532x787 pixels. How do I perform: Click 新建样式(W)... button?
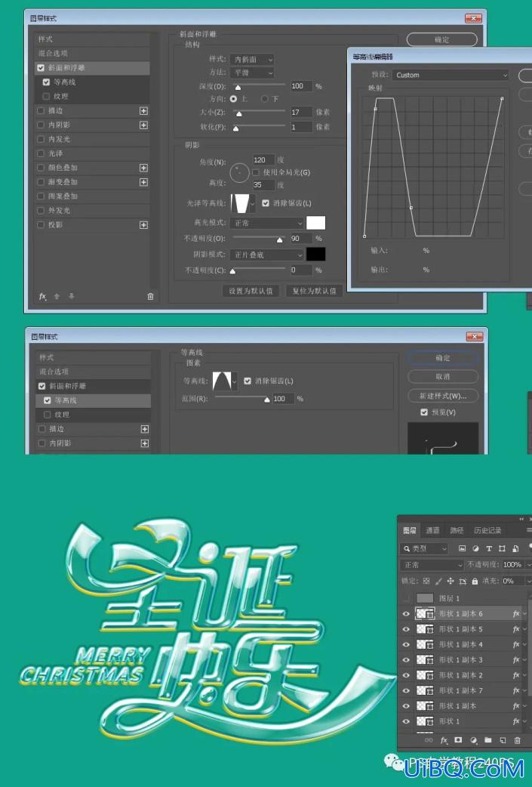click(443, 396)
